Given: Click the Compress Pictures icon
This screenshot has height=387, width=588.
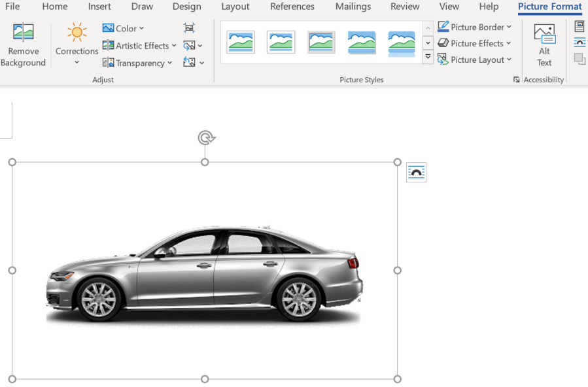Looking at the screenshot, I should (x=189, y=28).
